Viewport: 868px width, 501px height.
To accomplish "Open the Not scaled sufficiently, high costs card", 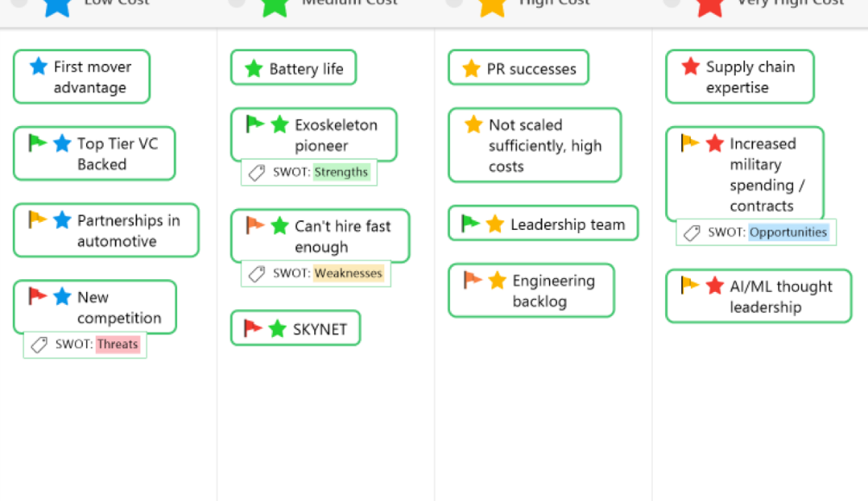I will tap(544, 146).
